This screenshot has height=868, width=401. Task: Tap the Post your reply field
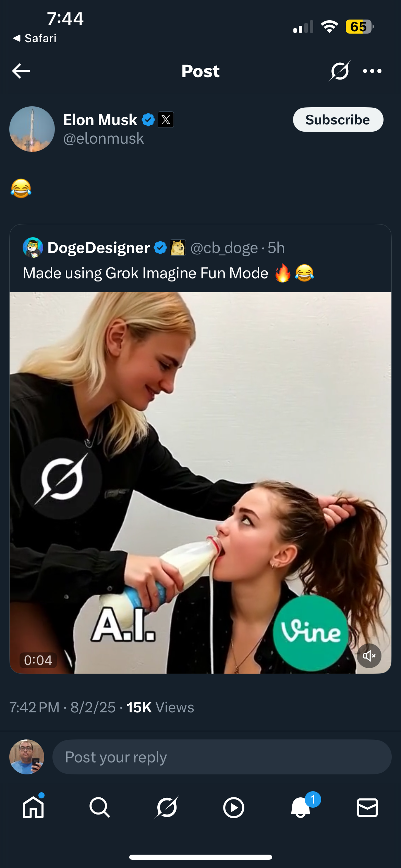[222, 757]
